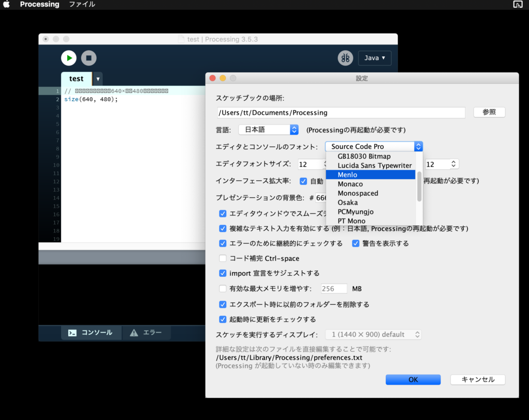The height and width of the screenshot is (420, 529).
Task: Switch to the エラー tab
Action: coord(146,333)
